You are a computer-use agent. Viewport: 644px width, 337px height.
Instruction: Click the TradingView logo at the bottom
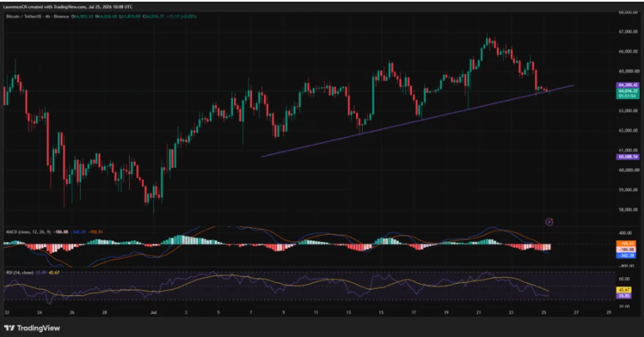pyautogui.click(x=32, y=328)
